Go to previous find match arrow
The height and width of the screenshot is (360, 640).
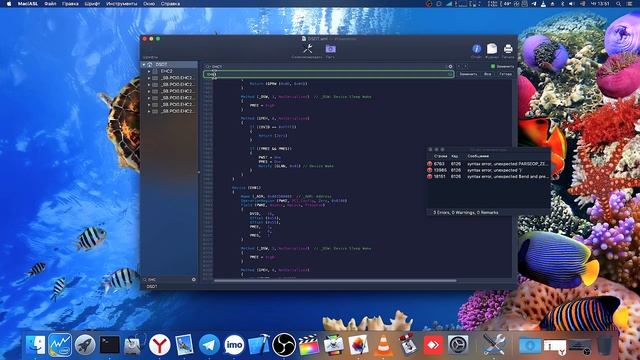(x=459, y=67)
